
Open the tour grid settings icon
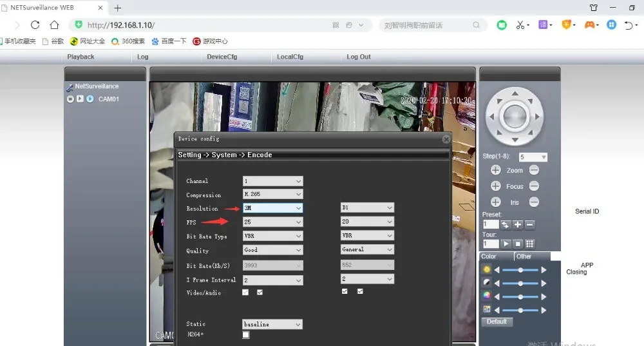[530, 244]
